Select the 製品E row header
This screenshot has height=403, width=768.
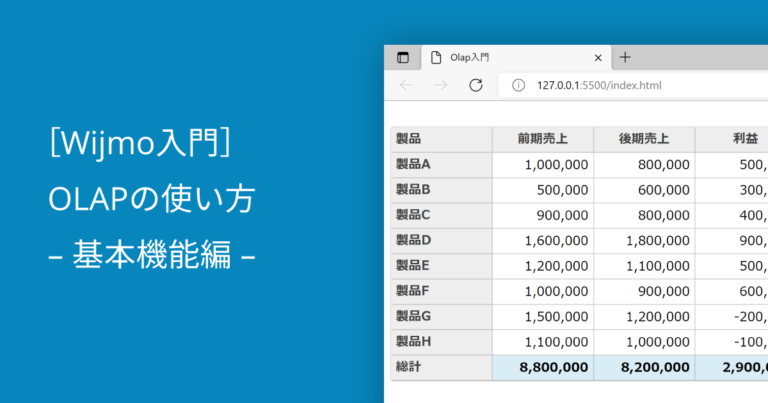pyautogui.click(x=441, y=266)
